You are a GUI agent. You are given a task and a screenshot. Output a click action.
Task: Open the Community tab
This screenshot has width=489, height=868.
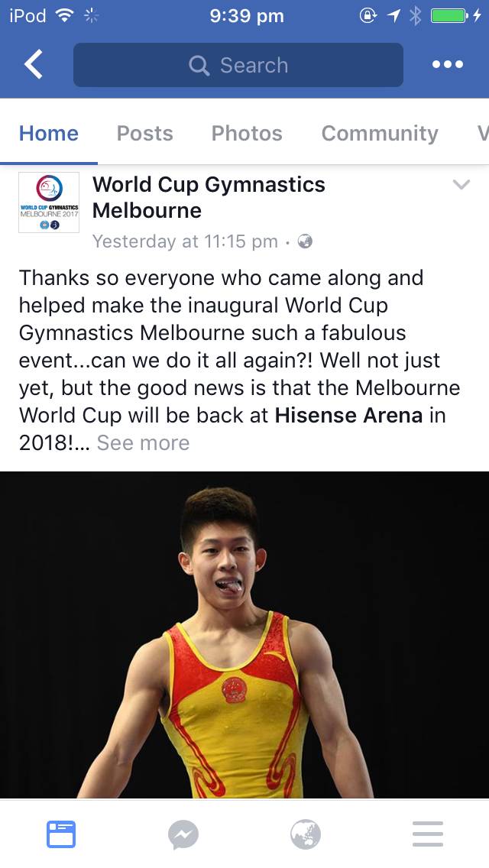point(380,134)
